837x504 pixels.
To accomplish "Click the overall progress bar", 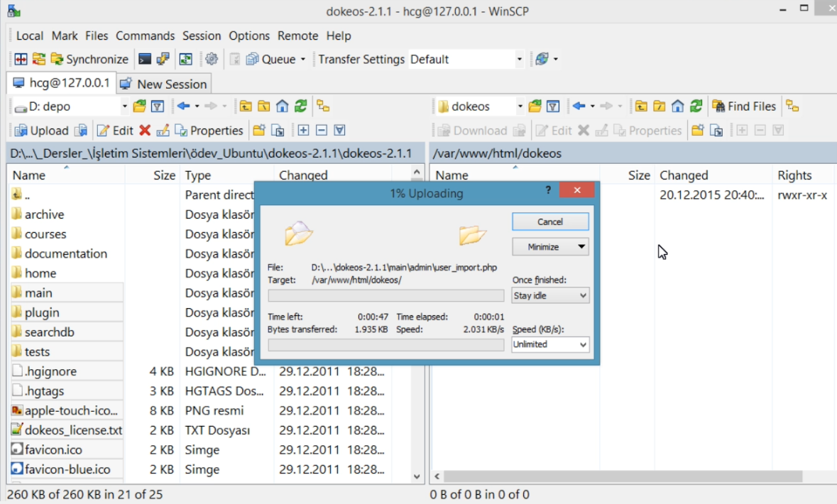I will tap(386, 346).
